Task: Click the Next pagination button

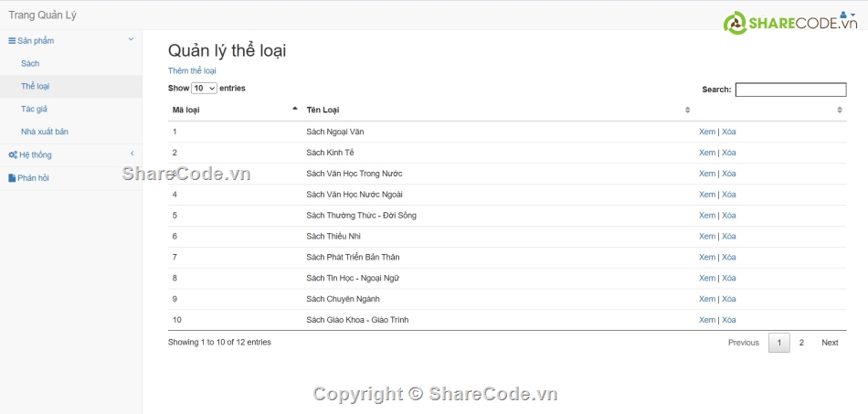Action: click(x=830, y=343)
